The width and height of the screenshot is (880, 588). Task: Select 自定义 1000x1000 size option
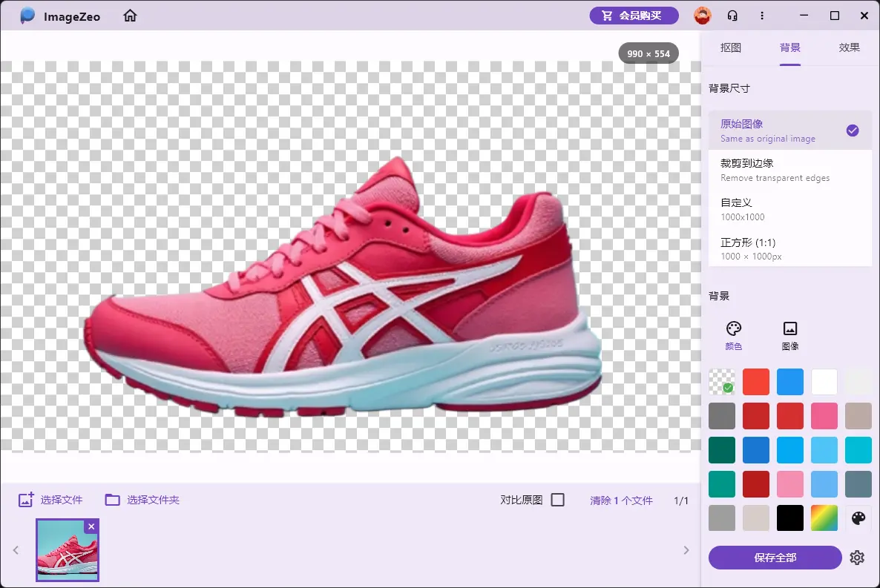coord(789,209)
